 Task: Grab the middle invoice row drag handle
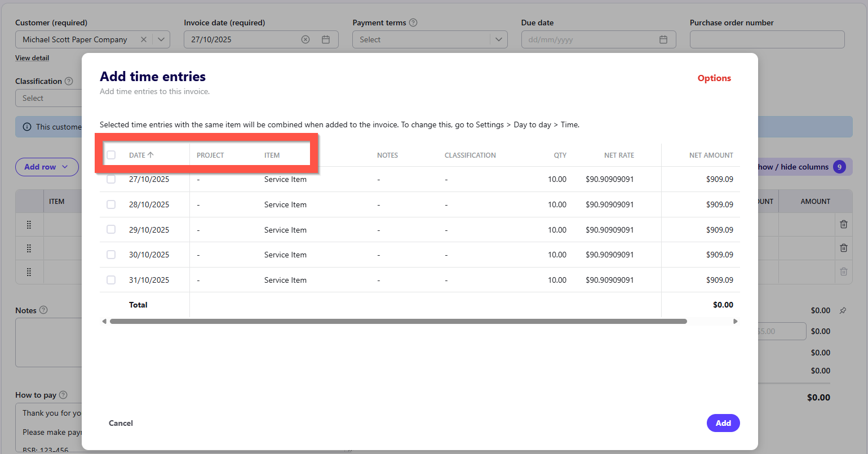coord(29,248)
